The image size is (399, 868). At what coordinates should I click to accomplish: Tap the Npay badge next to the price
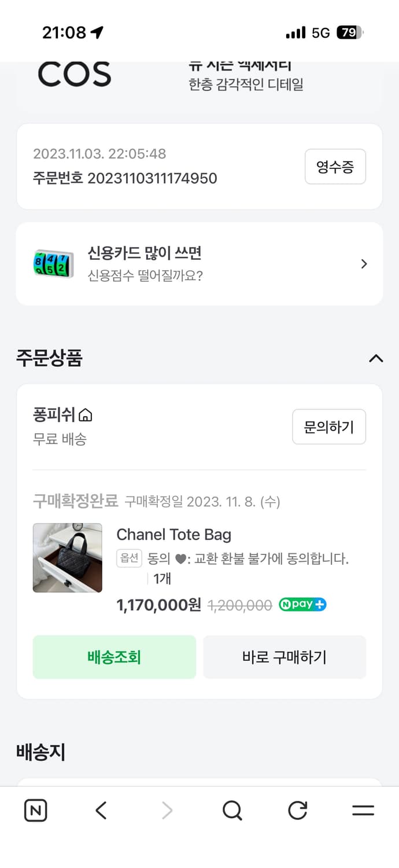[302, 604]
